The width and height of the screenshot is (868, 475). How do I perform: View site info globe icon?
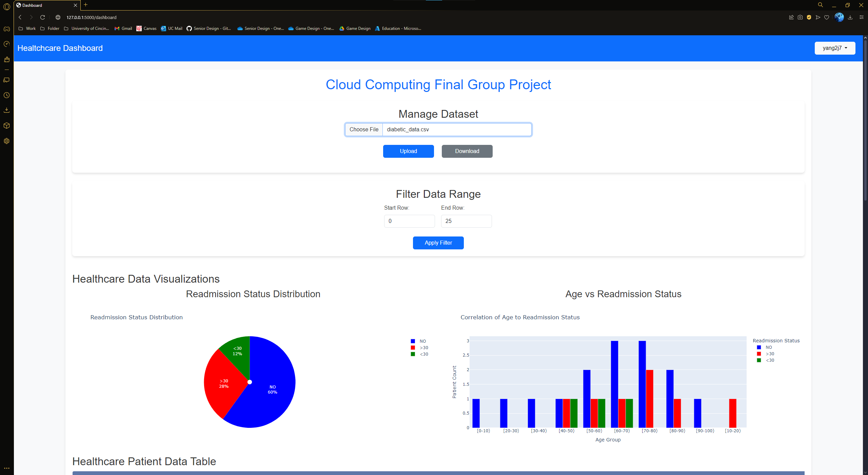58,17
